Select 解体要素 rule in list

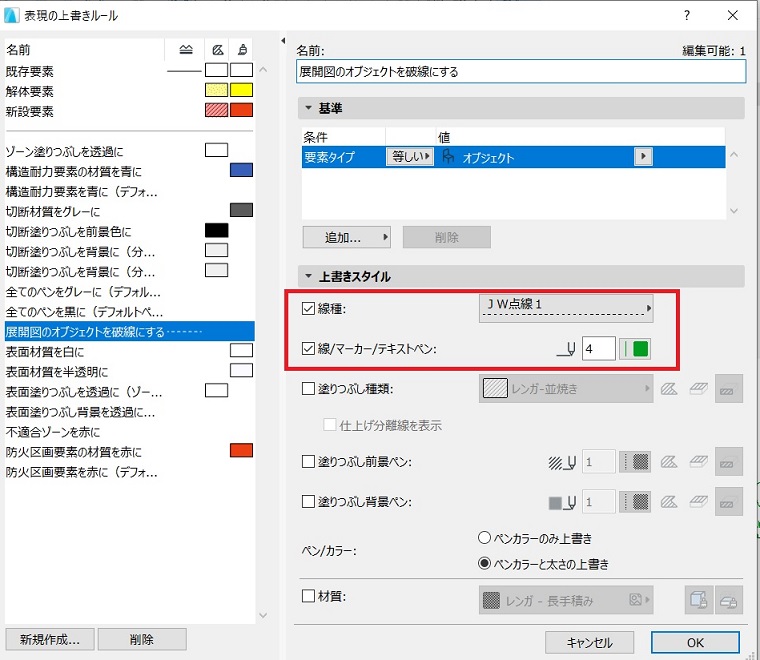point(129,91)
